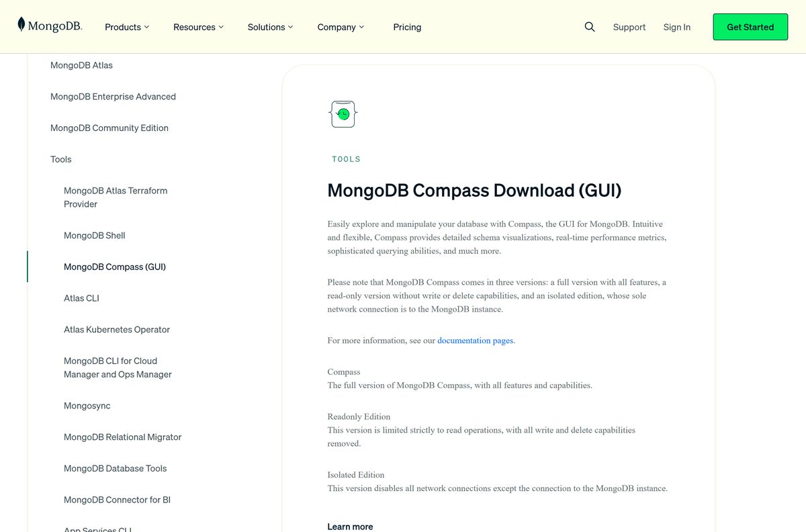The width and height of the screenshot is (806, 532).
Task: Open MongoDB Atlas Terraform Provider
Action: click(116, 197)
